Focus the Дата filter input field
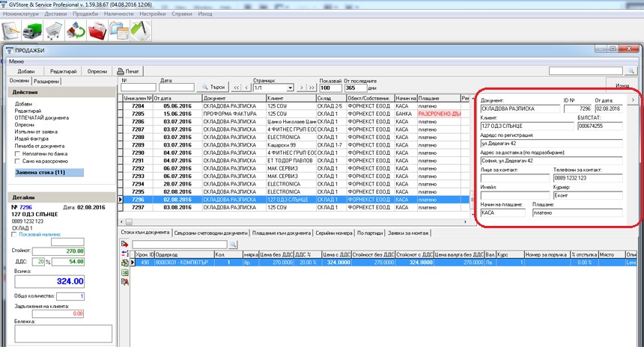The height and width of the screenshot is (347, 644). tap(177, 87)
